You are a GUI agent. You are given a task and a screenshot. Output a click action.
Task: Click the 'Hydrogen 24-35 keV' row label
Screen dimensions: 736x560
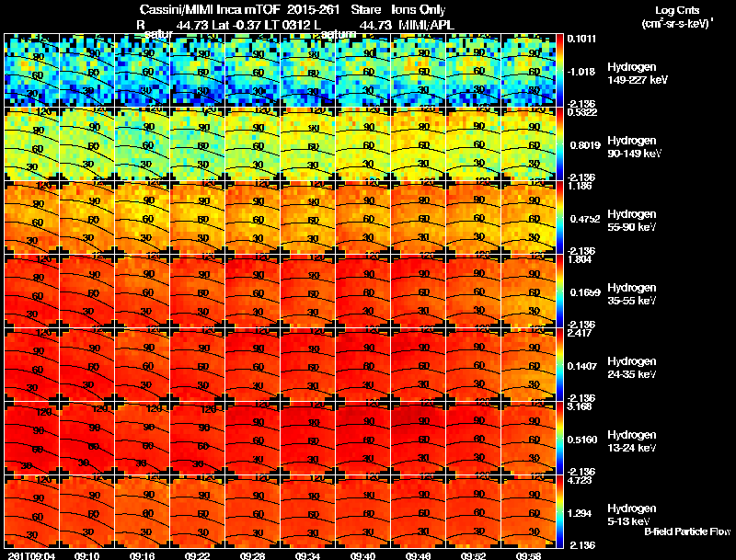click(x=632, y=368)
